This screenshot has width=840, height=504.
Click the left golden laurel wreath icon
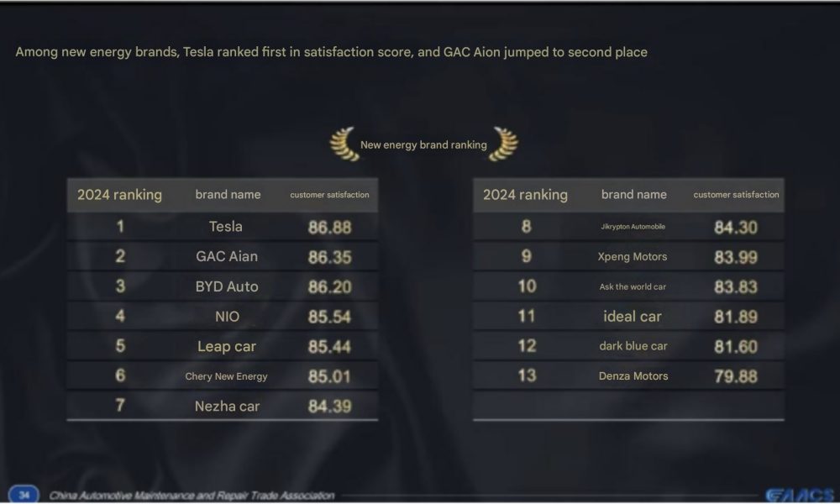point(344,144)
